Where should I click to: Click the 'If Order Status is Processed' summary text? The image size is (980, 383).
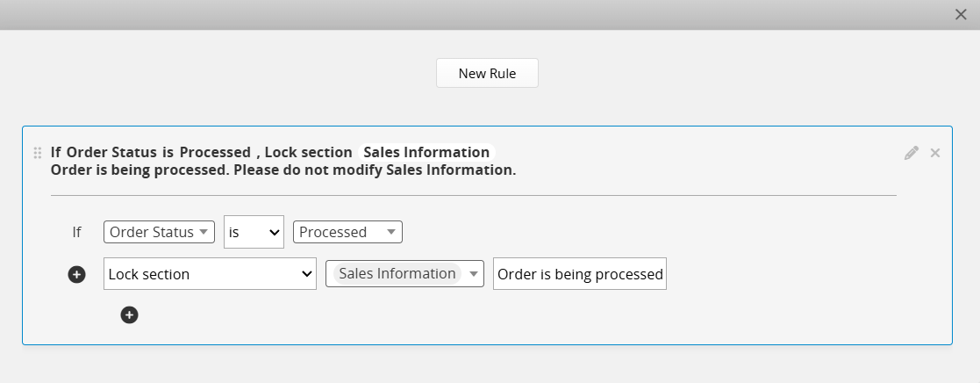(x=150, y=152)
